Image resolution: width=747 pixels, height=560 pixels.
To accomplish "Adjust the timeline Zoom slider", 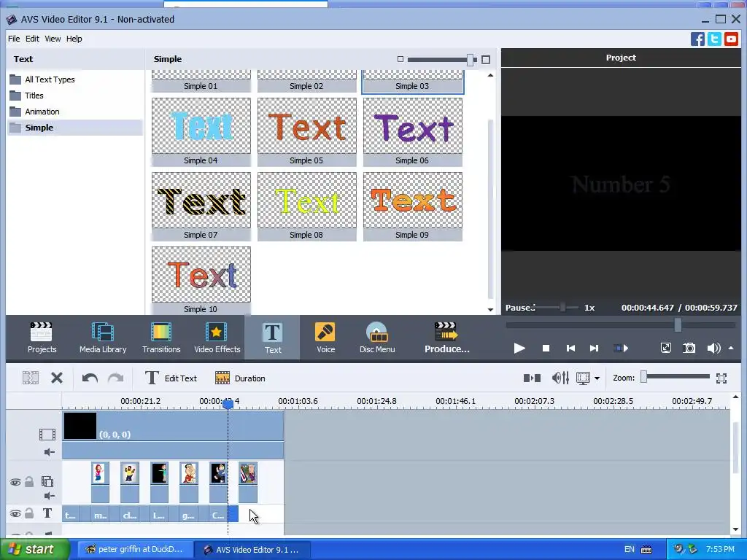I will point(643,377).
